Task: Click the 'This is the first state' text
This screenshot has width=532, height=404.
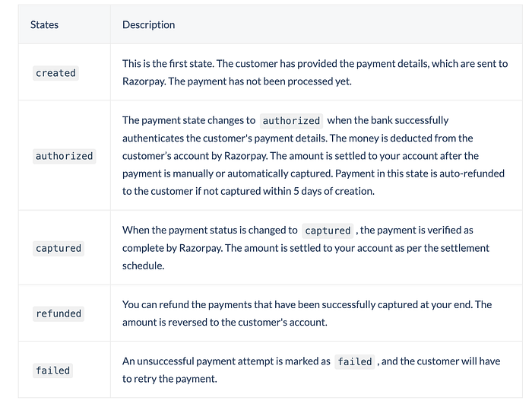Action: (x=168, y=64)
